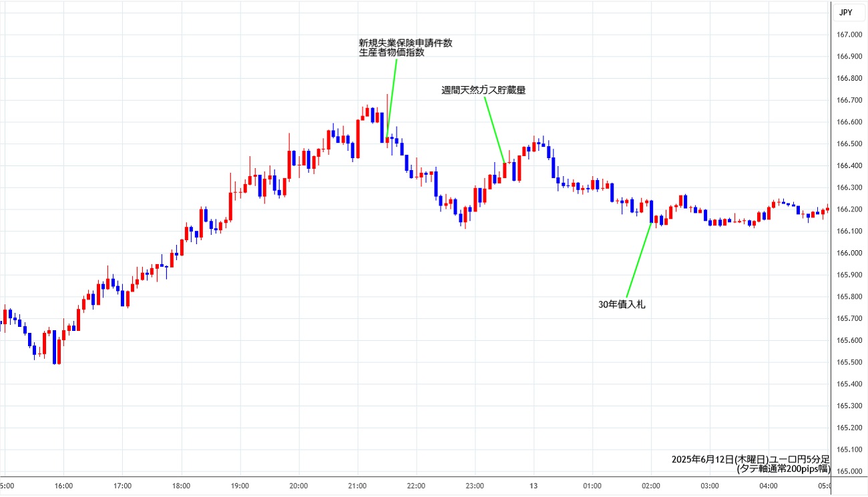This screenshot has width=868, height=497.
Task: Click the 30年債入札 annotation label
Action: [622, 304]
